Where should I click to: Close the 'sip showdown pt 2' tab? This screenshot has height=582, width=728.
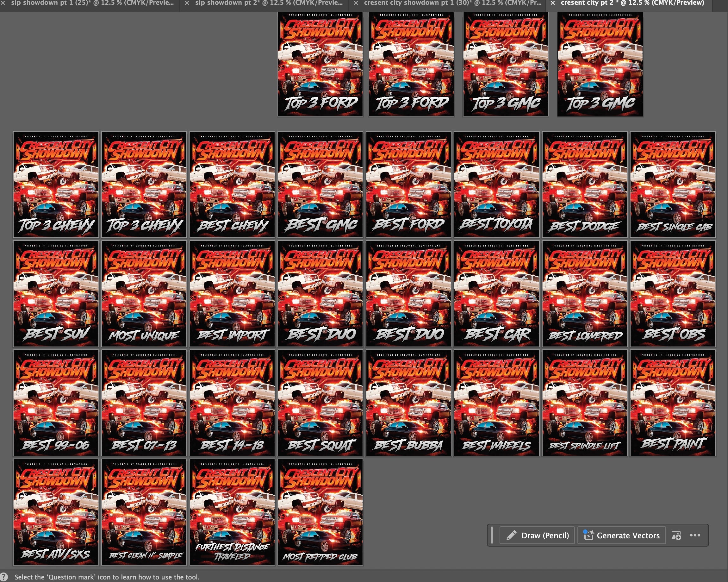(x=187, y=3)
